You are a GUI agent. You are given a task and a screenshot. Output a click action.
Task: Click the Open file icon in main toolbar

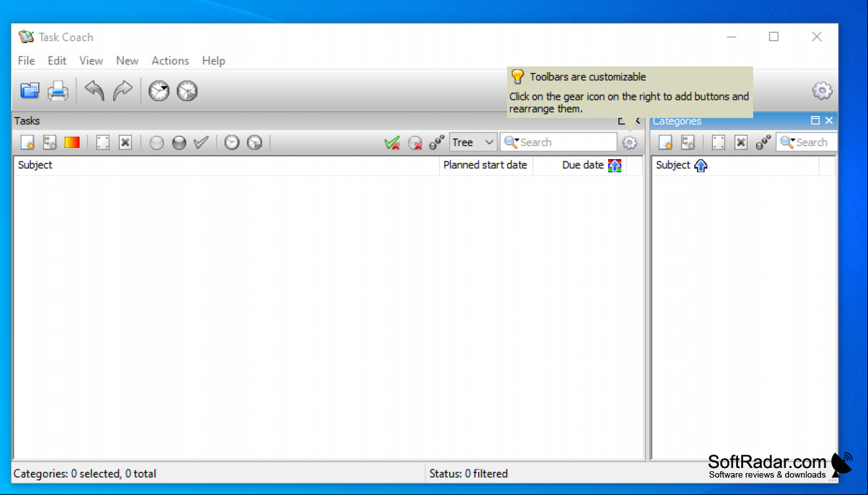[x=30, y=91]
